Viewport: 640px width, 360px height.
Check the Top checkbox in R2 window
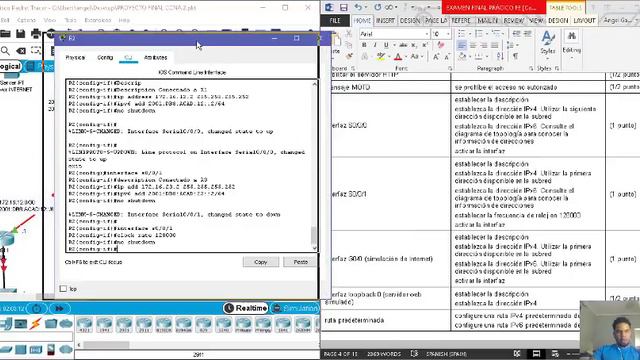pyautogui.click(x=63, y=289)
